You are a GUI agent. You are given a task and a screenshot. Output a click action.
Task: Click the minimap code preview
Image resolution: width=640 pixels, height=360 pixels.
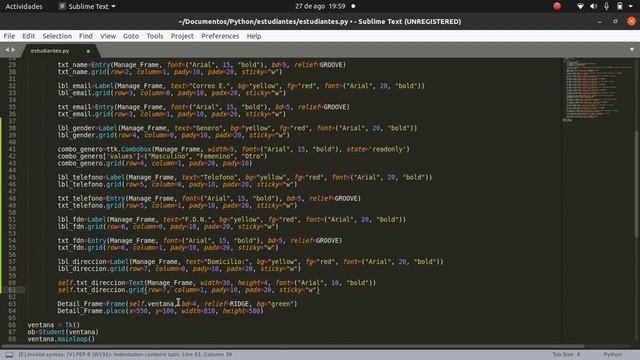598,90
